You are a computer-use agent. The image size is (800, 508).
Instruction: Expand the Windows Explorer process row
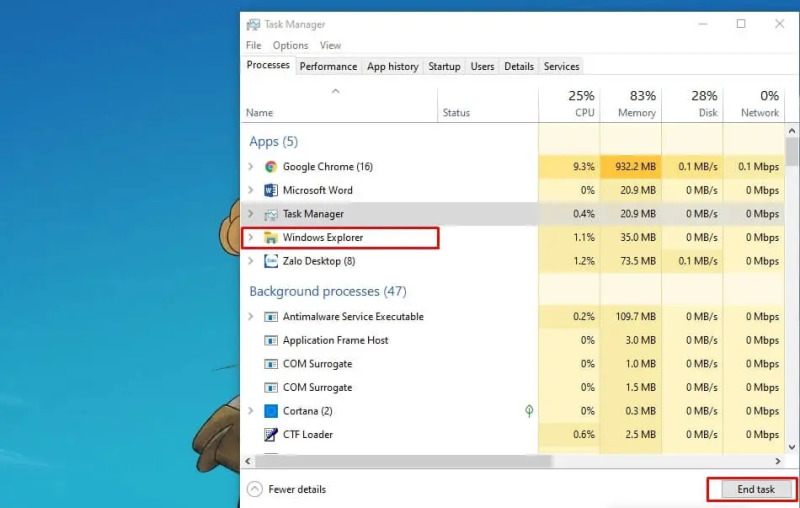tap(251, 237)
